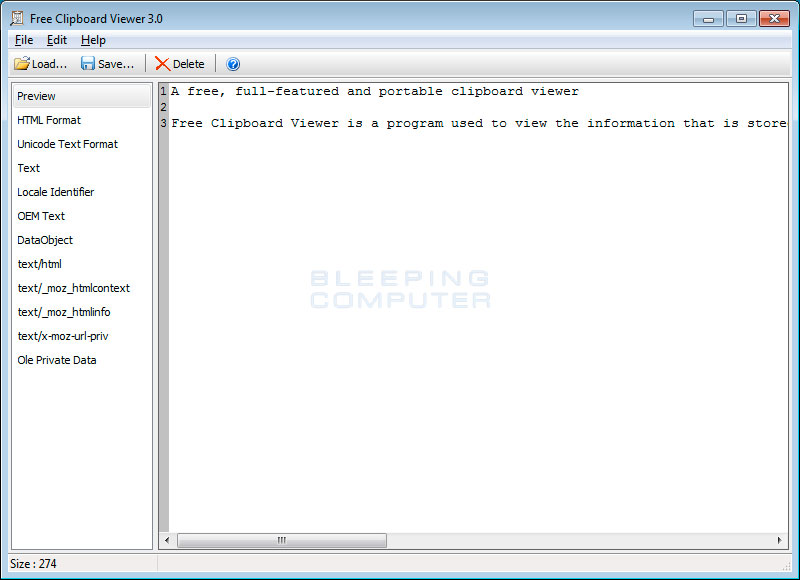Click the horizontal scrollbar right arrow

point(780,540)
